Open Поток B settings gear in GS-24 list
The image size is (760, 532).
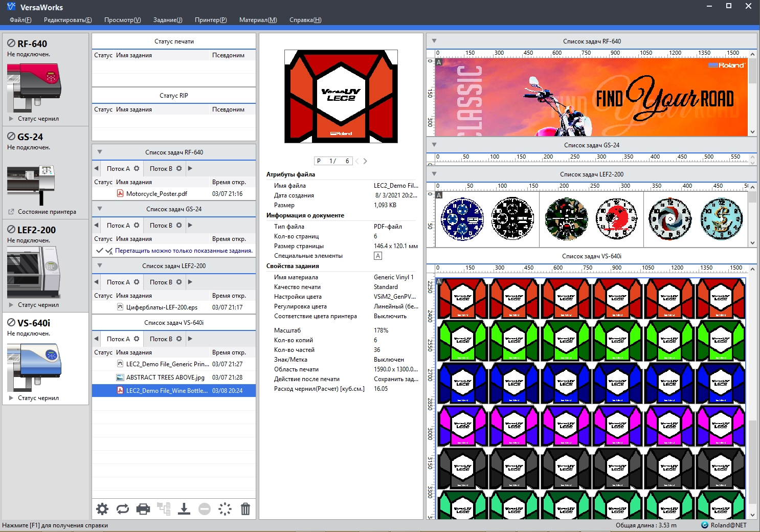[179, 225]
